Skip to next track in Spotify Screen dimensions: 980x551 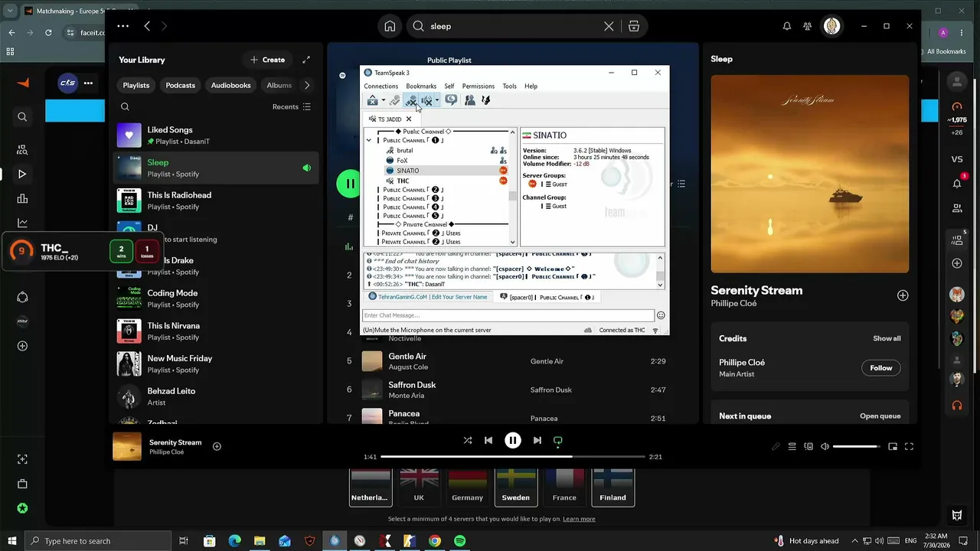tap(537, 441)
